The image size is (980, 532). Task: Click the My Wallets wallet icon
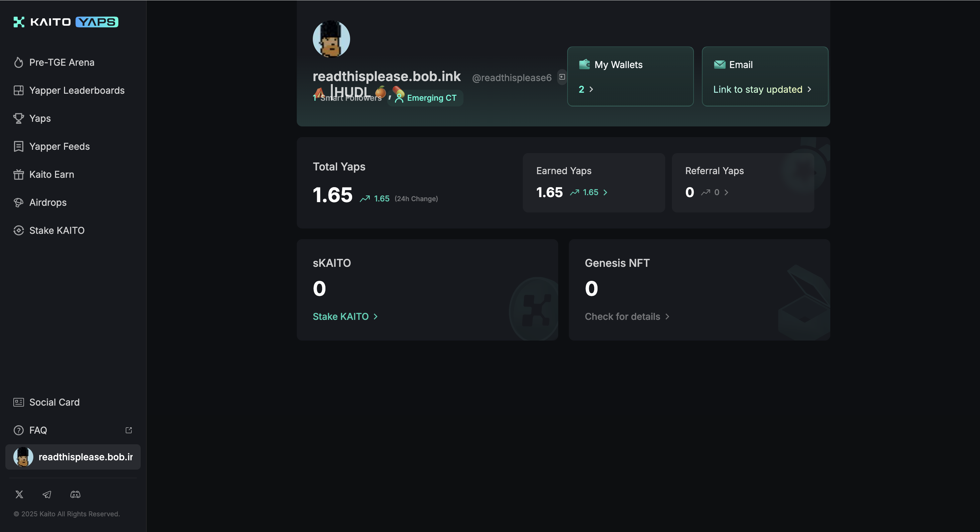tap(584, 64)
